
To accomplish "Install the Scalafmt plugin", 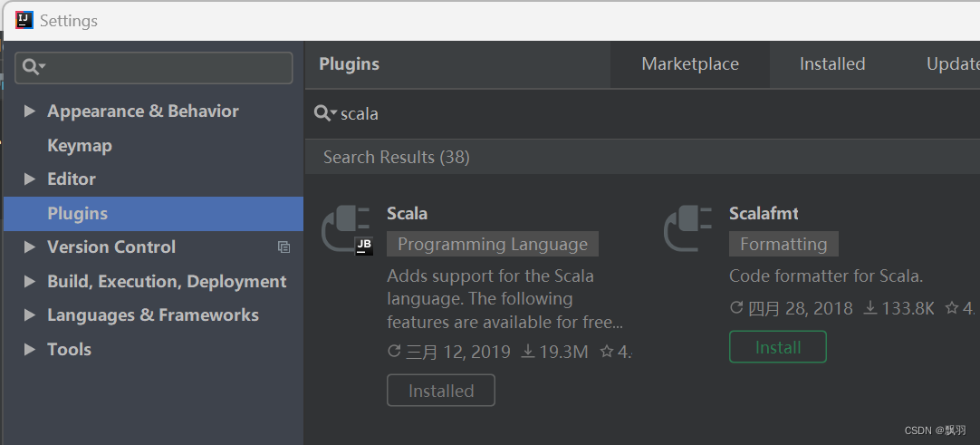I will (777, 347).
